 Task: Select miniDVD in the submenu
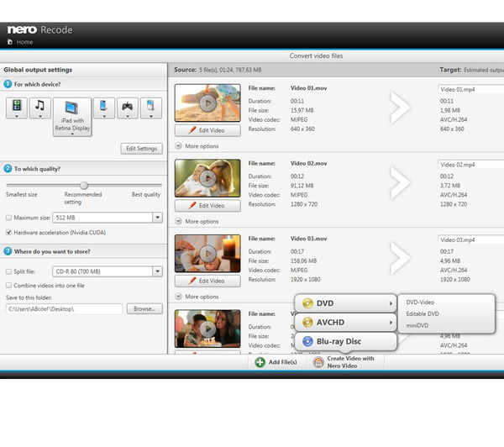pos(417,325)
